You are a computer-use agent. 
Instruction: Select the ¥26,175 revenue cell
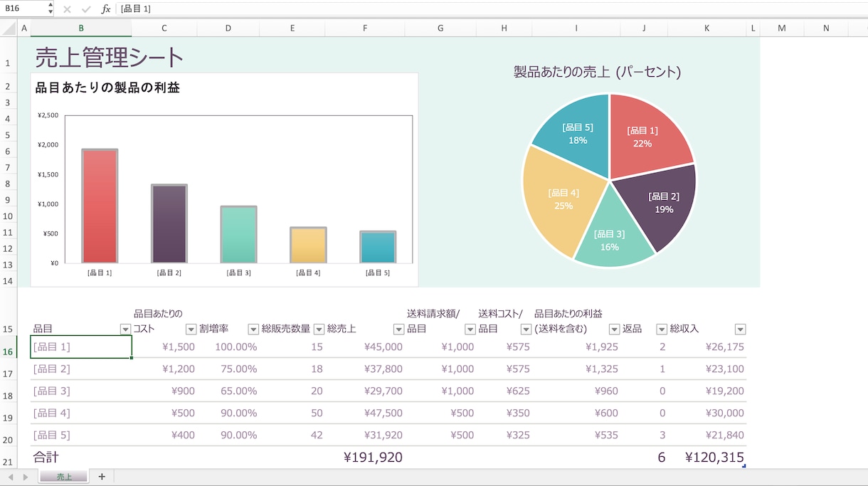pyautogui.click(x=707, y=347)
